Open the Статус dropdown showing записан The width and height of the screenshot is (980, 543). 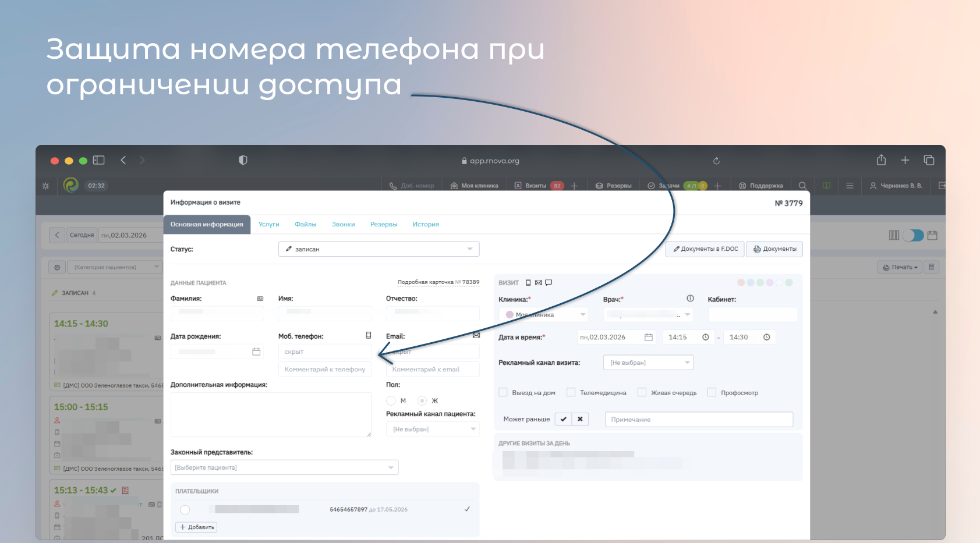pos(378,249)
